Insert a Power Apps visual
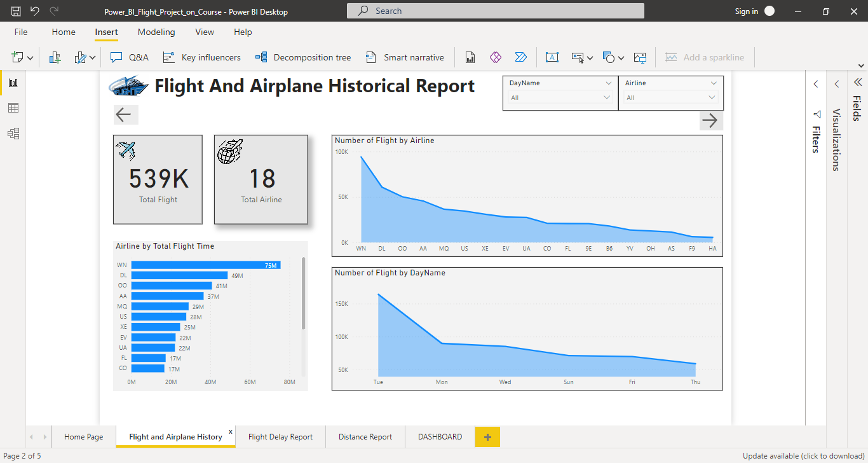Image resolution: width=868 pixels, height=463 pixels. (x=496, y=57)
